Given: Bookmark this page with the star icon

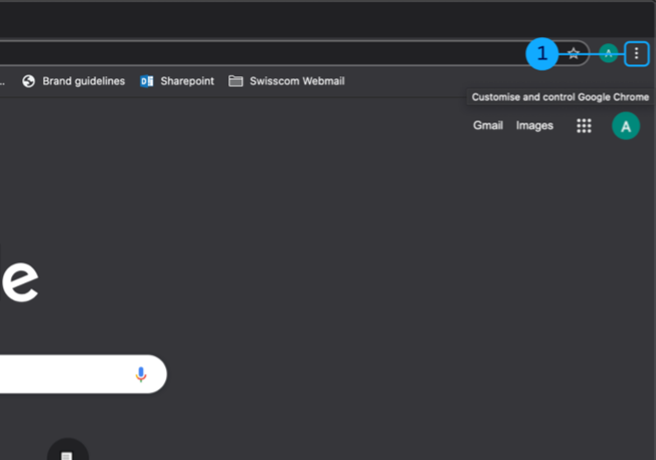Looking at the screenshot, I should point(573,54).
